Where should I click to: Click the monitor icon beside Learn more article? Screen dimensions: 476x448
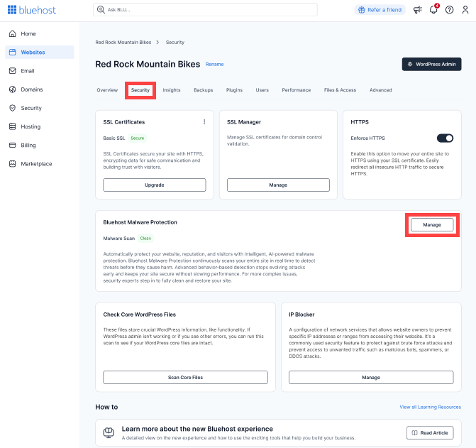point(109,432)
